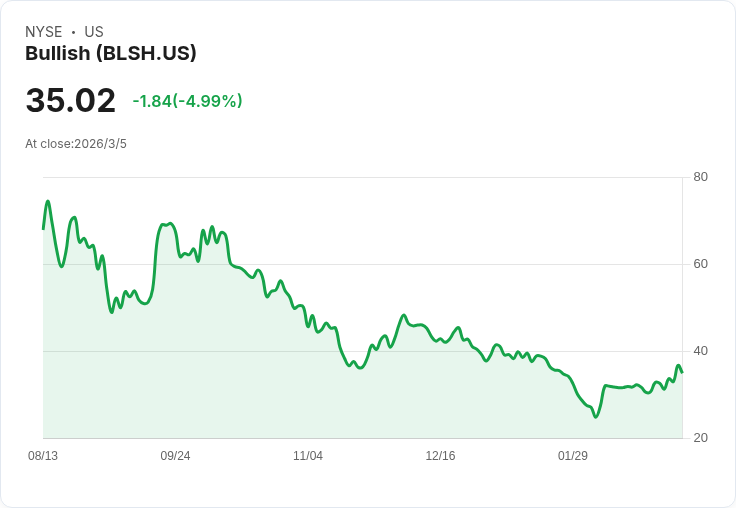This screenshot has height=508, width=736.
Task: Click the 60 price axis label
Action: (x=700, y=264)
